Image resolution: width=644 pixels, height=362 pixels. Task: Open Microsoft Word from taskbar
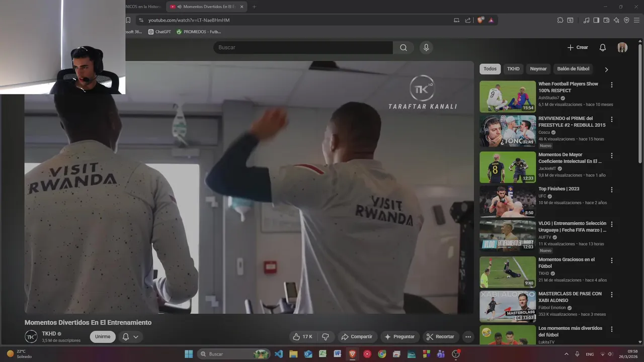tap(337, 354)
